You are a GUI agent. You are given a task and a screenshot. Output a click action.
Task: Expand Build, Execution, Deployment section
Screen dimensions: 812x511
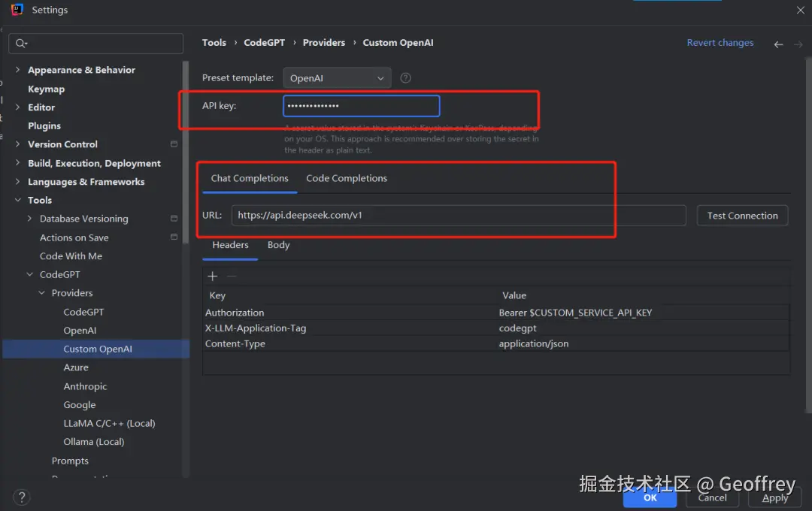coord(17,162)
